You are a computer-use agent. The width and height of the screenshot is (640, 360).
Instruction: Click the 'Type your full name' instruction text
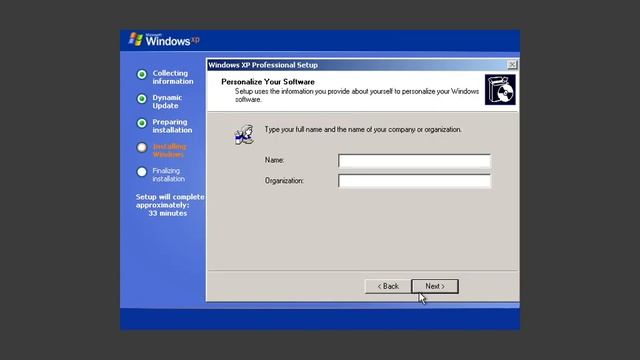click(x=363, y=129)
